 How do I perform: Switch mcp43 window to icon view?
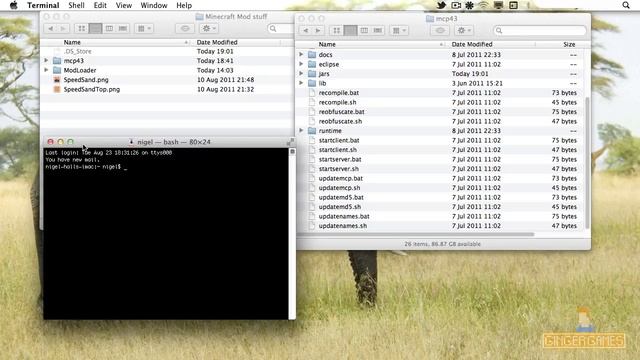pyautogui.click(x=336, y=30)
